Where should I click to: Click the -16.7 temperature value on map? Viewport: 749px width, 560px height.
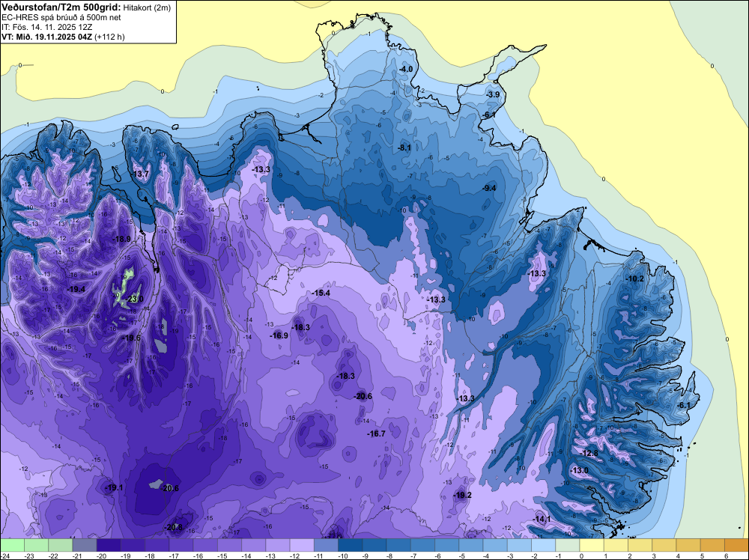376,433
